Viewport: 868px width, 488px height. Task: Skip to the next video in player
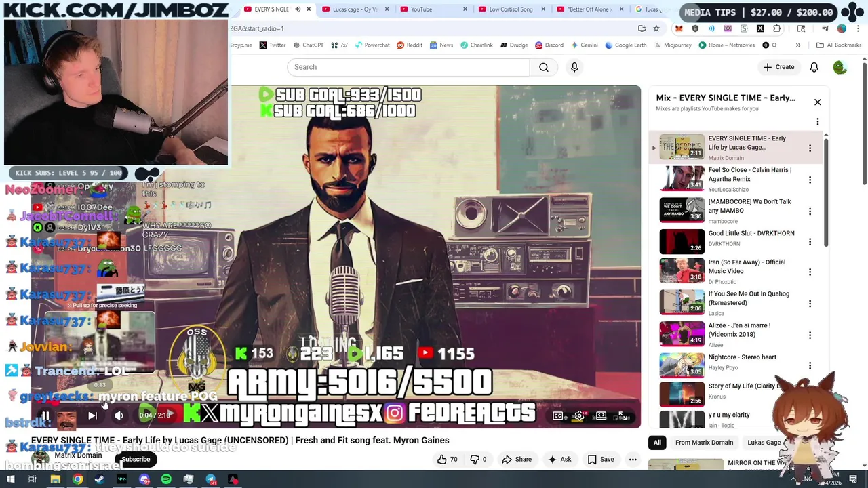(92, 415)
